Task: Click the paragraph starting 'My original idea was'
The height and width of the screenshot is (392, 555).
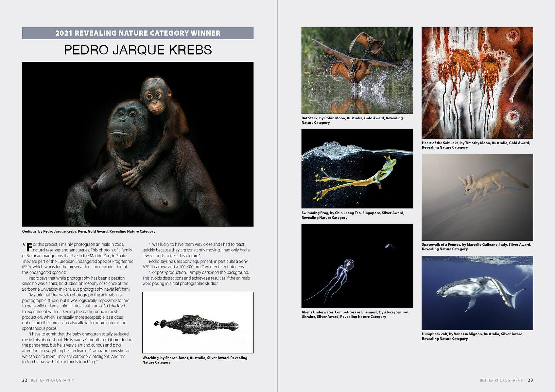Action: (x=76, y=312)
